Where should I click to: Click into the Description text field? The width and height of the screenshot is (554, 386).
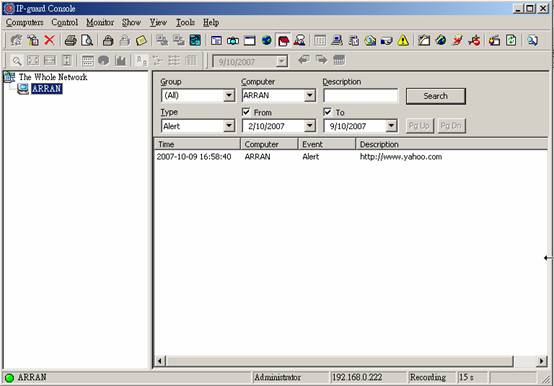(360, 95)
